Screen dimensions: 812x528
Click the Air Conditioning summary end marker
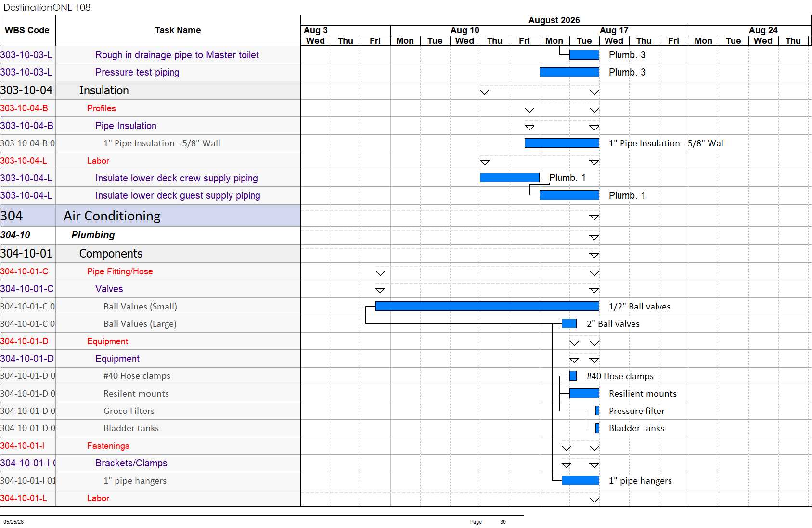coord(594,218)
